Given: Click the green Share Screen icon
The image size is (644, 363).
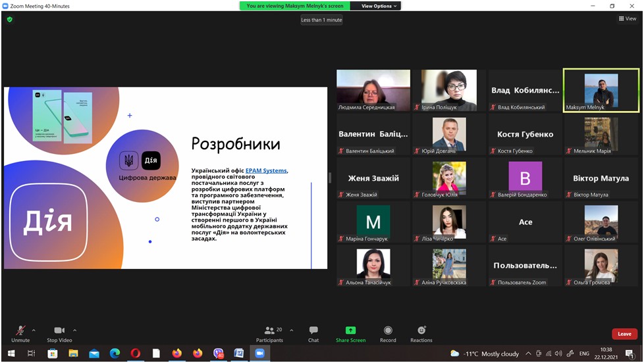Looking at the screenshot, I should click(350, 331).
